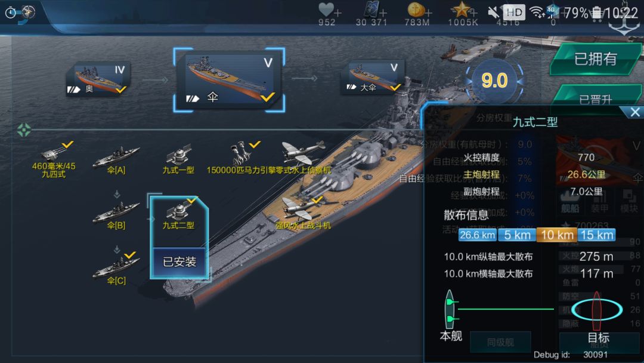Select the 零式水上侦察机 scout plane

(304, 158)
